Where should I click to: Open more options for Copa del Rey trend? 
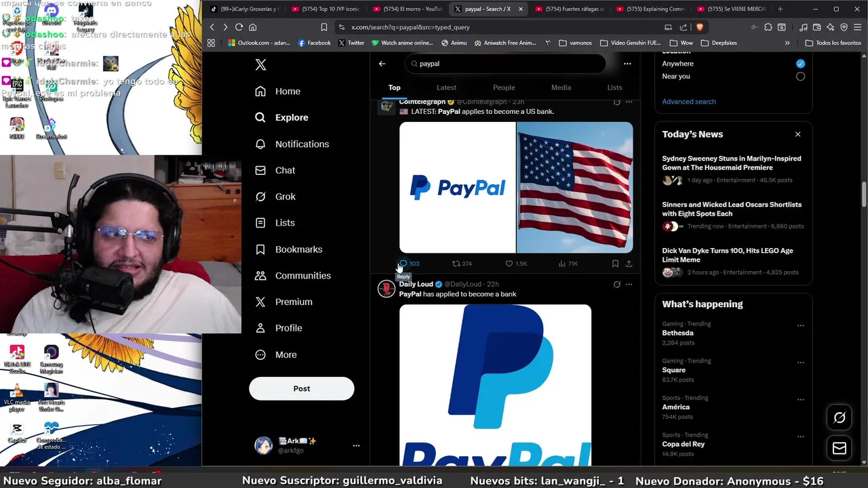point(800,437)
